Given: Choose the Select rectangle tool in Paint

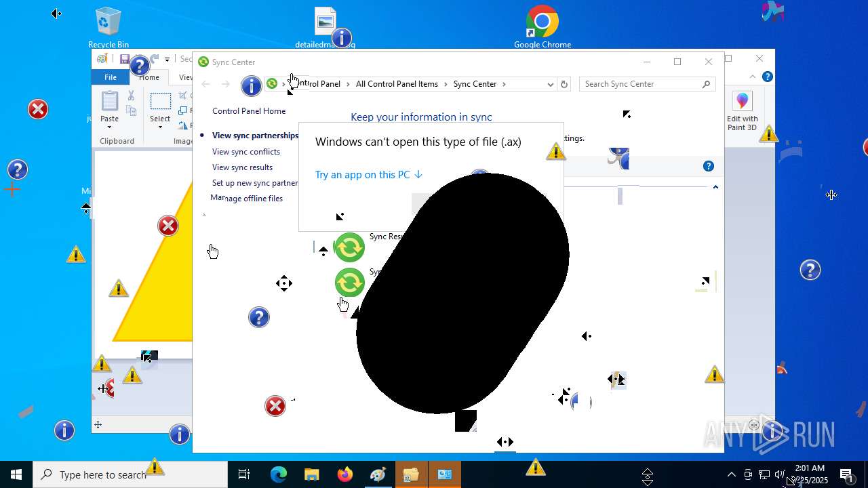Looking at the screenshot, I should coord(160,102).
